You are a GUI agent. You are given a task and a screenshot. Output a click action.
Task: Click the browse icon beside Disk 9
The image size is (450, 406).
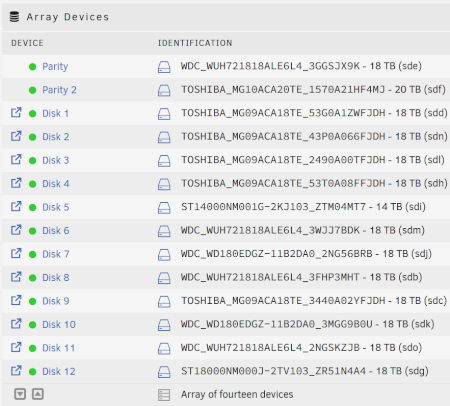[x=16, y=300]
